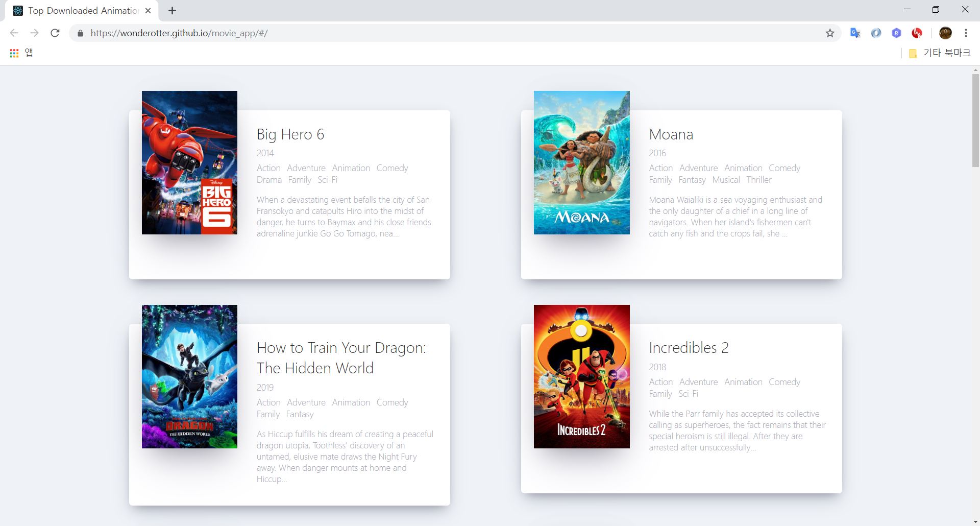Image resolution: width=980 pixels, height=526 pixels.
Task: Expand the 기타 북마크 bookmarks folder
Action: 941,53
